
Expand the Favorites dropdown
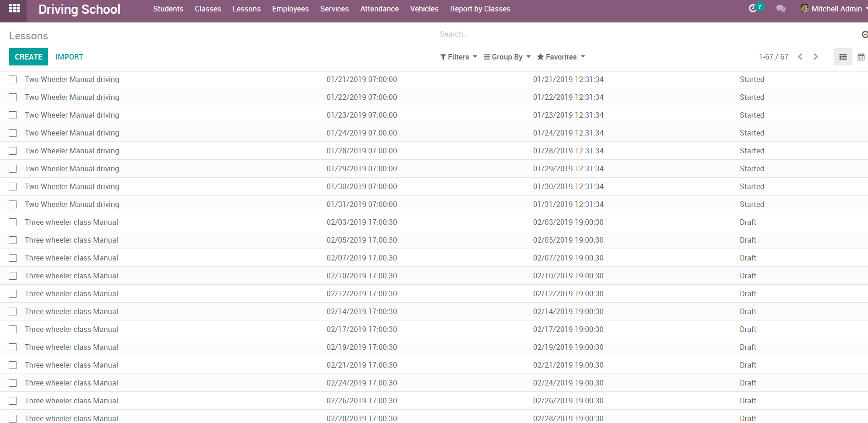(561, 57)
